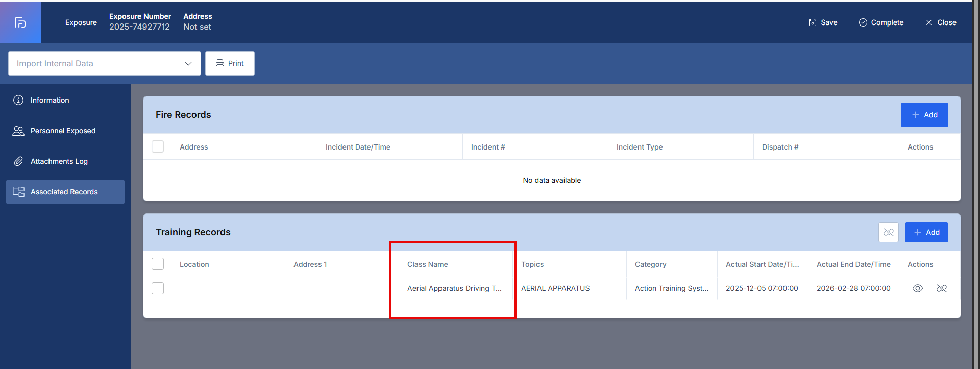
Task: Toggle Training Records header select-all checkbox
Action: click(158, 264)
